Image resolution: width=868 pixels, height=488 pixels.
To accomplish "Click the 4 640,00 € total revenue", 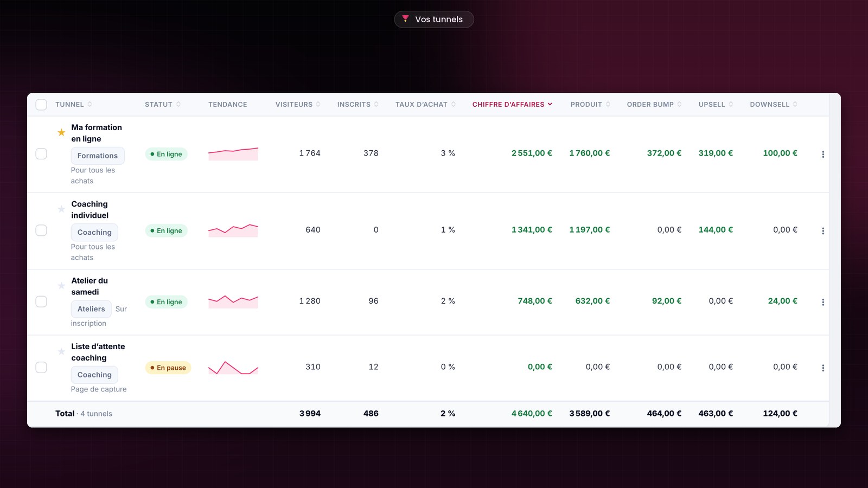I will pyautogui.click(x=532, y=414).
